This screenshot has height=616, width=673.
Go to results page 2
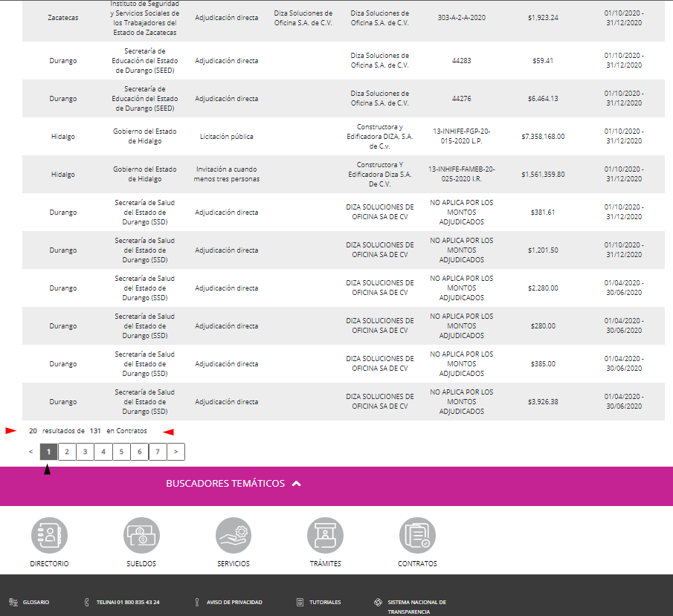[x=67, y=451]
